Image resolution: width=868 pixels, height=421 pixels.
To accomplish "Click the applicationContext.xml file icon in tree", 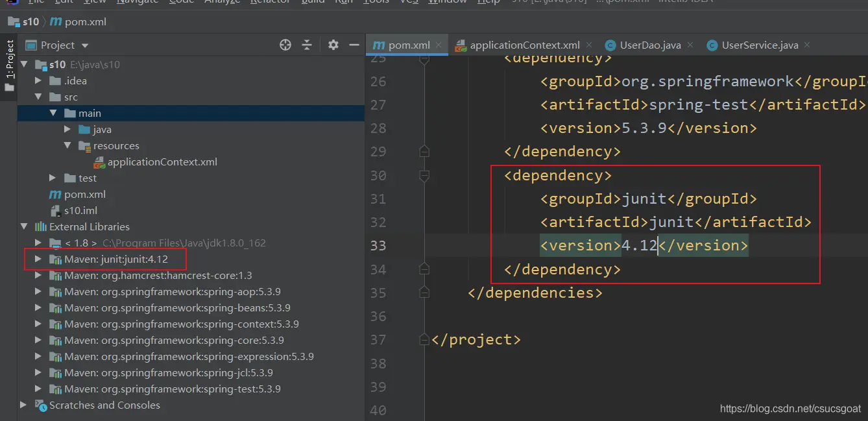I will click(x=99, y=162).
